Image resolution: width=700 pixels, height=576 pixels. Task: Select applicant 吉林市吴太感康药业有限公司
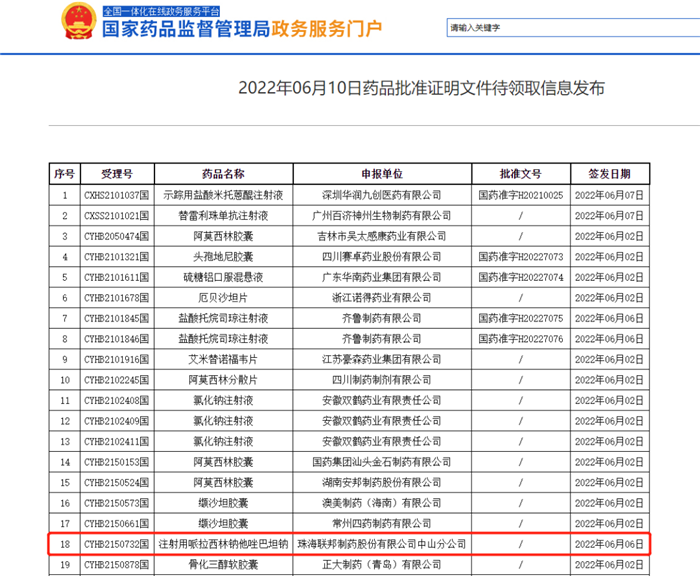coord(382,236)
